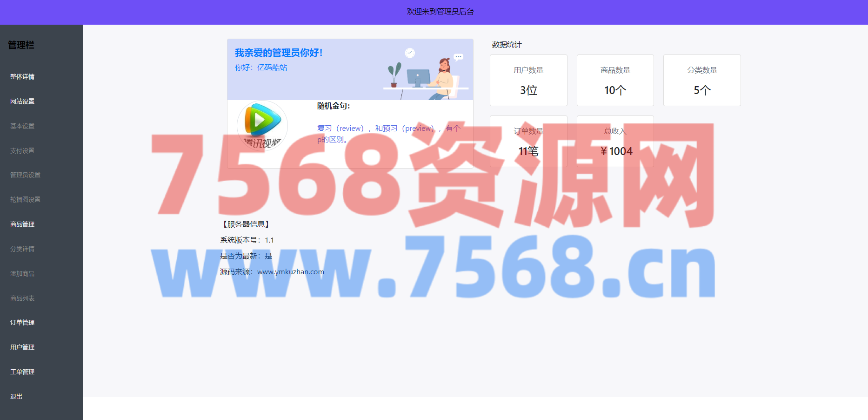Expand the 网站设置 menu group

point(22,102)
